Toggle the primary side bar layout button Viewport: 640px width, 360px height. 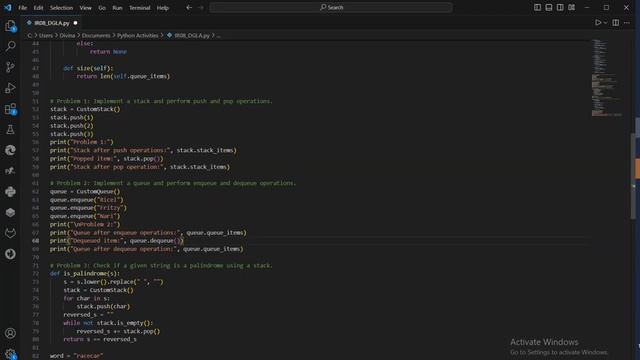tap(538, 7)
